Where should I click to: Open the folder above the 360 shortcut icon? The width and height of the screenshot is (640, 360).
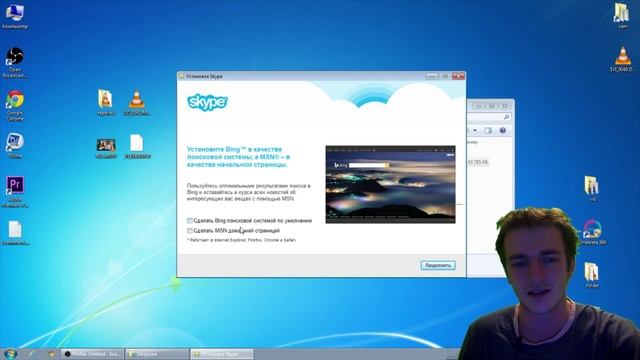[591, 188]
